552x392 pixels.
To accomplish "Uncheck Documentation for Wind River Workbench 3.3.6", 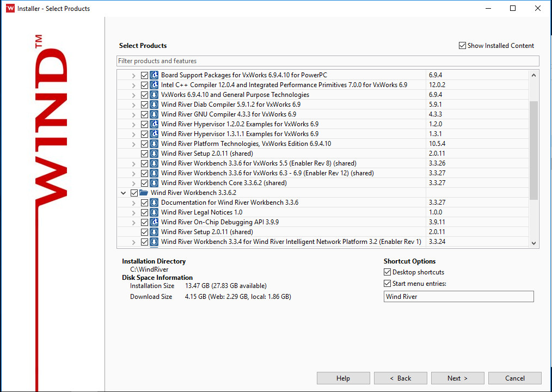I will 144,203.
